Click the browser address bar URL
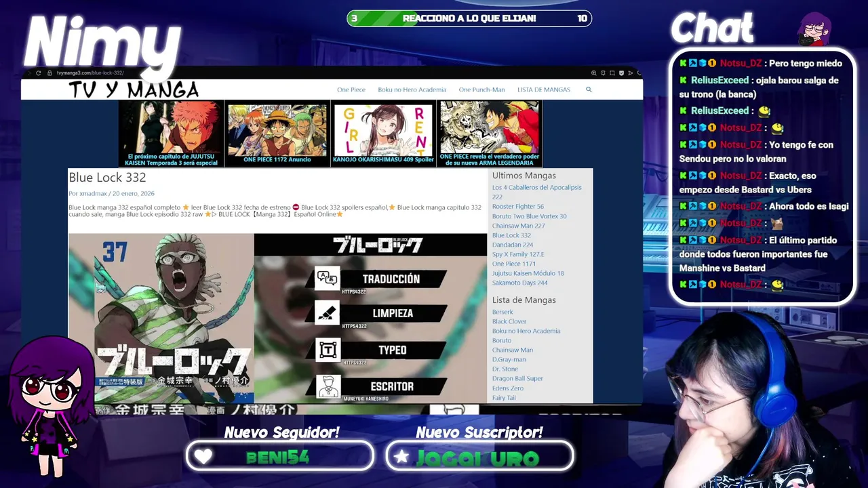 click(90, 73)
